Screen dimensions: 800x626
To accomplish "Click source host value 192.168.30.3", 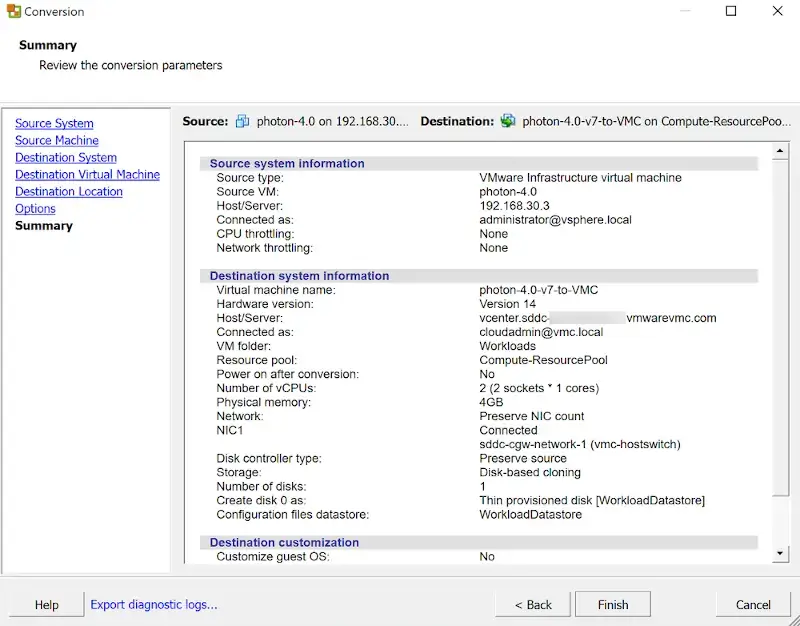I will pos(514,206).
